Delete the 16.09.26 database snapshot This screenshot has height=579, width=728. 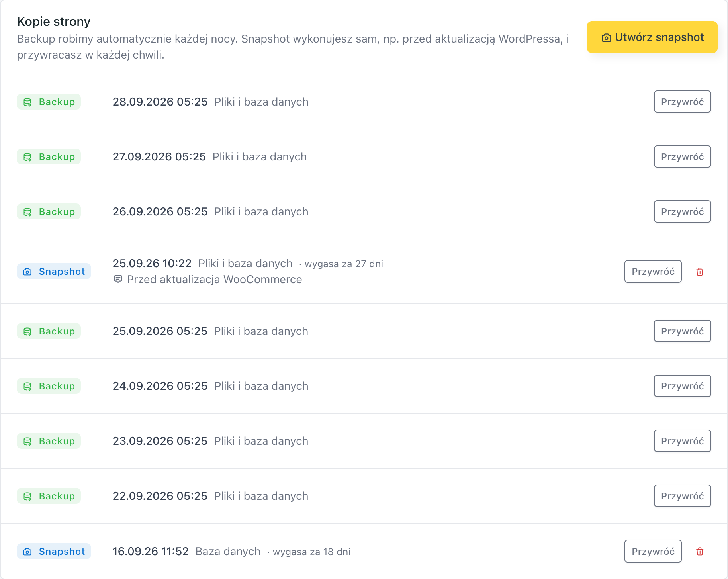coord(700,551)
